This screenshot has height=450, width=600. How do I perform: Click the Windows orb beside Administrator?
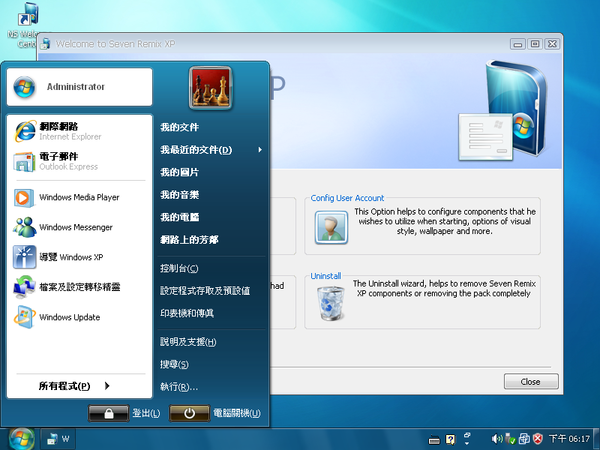coord(24,87)
